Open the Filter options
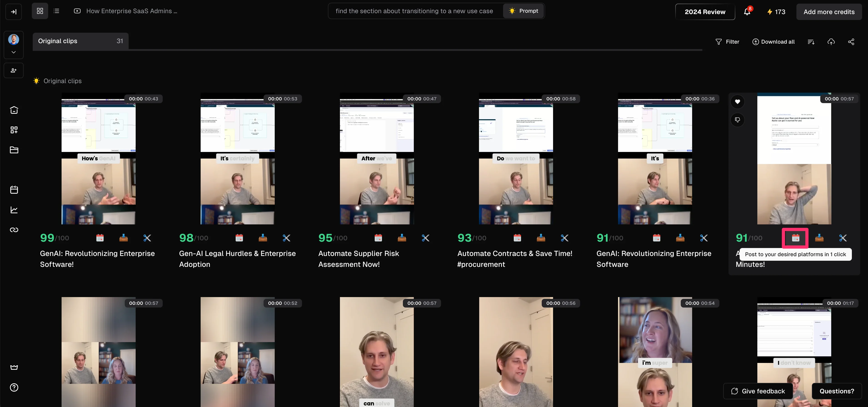Image resolution: width=868 pixels, height=407 pixels. pyautogui.click(x=727, y=42)
